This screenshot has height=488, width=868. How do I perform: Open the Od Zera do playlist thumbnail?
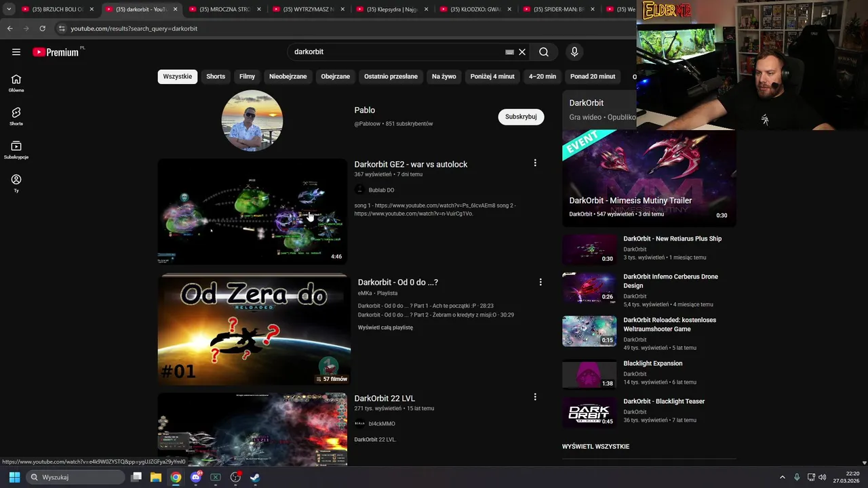[254, 329]
